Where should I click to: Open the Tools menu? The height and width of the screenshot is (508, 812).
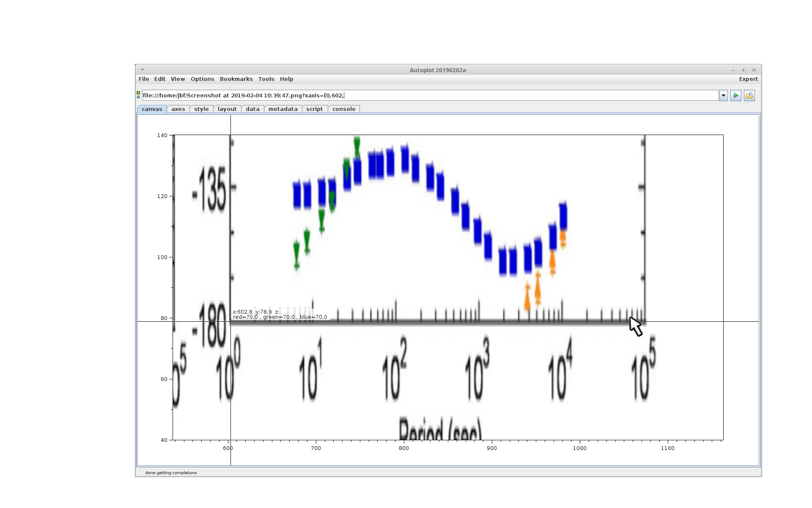pos(266,79)
